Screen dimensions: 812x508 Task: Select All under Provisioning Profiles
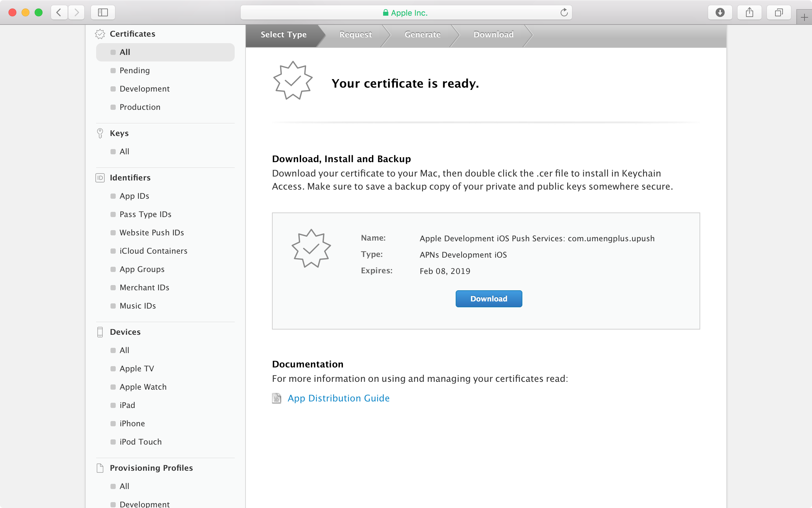(x=124, y=486)
